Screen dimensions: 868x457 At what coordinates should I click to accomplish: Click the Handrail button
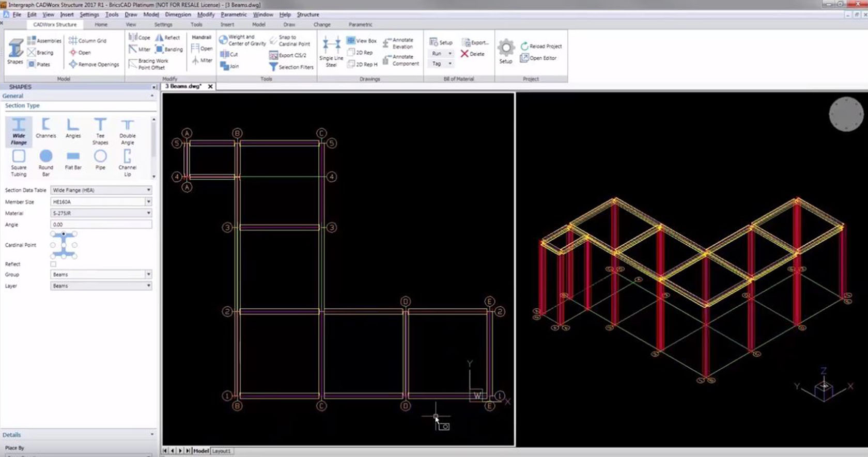202,37
